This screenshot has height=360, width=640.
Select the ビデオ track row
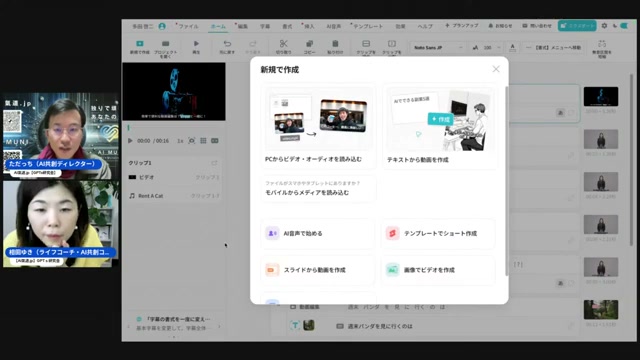pos(174,177)
